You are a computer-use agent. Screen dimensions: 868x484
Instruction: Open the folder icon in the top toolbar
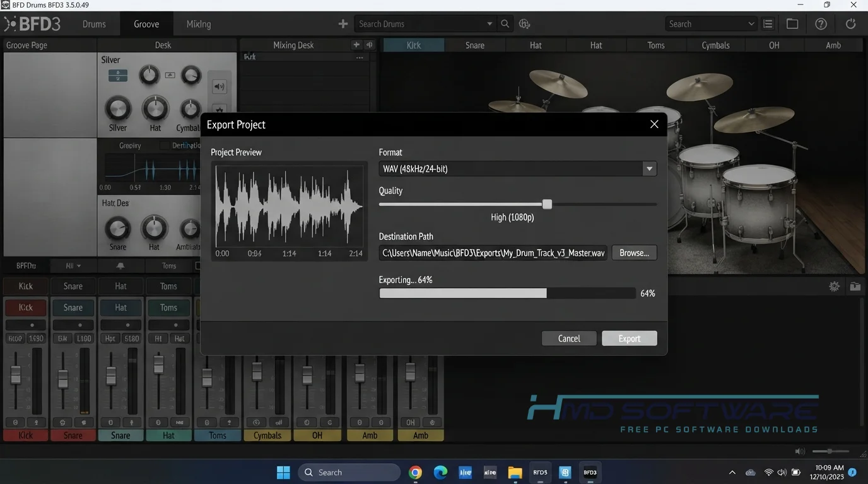coord(792,24)
